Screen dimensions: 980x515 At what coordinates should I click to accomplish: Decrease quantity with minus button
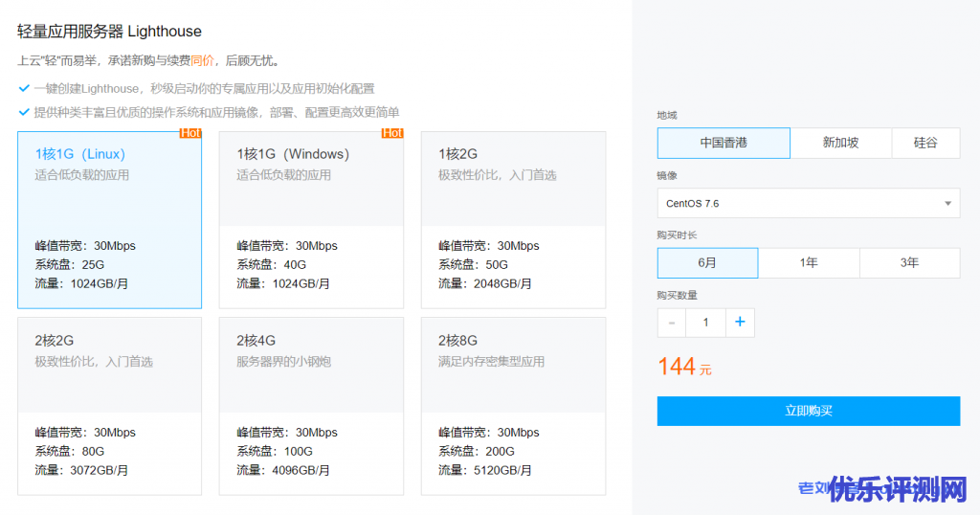point(672,323)
